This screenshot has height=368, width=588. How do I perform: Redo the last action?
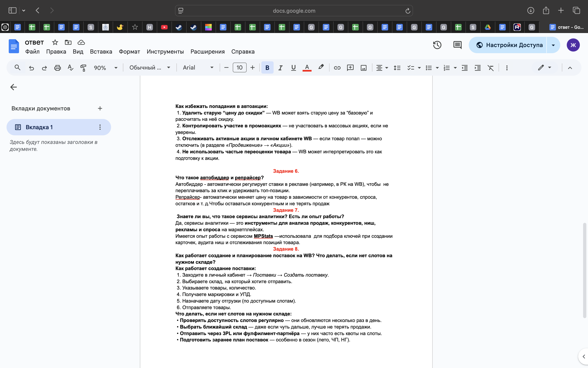tap(44, 68)
